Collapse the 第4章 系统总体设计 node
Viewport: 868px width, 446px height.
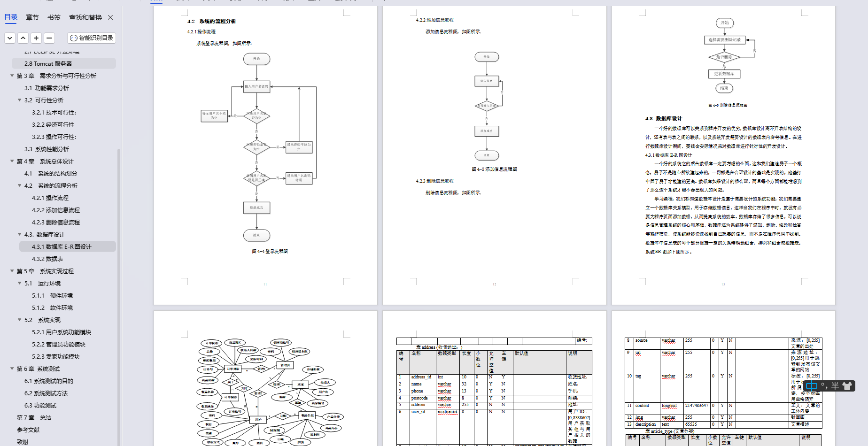(x=12, y=161)
